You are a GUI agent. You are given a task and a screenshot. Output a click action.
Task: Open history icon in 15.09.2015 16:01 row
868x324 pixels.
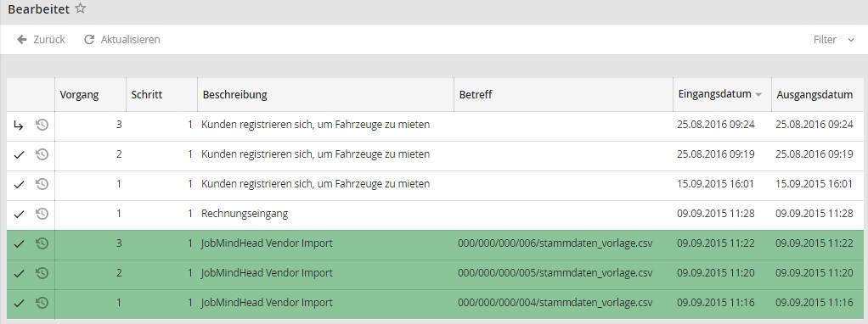click(x=42, y=184)
